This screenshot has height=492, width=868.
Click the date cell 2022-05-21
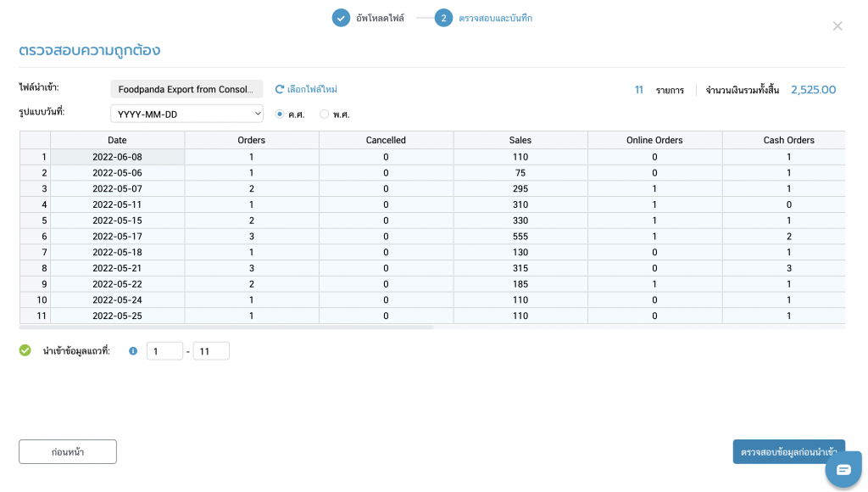point(117,268)
